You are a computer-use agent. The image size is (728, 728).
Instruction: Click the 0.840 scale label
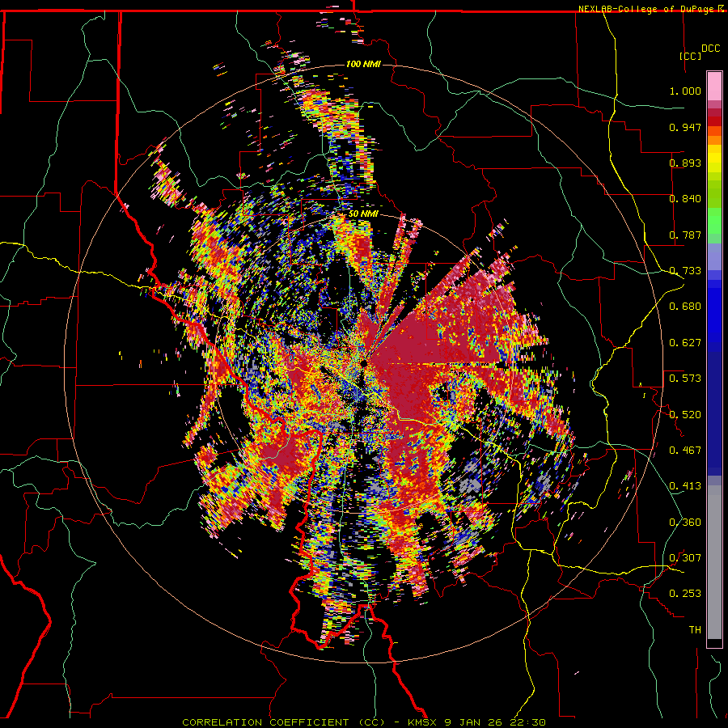click(x=685, y=199)
